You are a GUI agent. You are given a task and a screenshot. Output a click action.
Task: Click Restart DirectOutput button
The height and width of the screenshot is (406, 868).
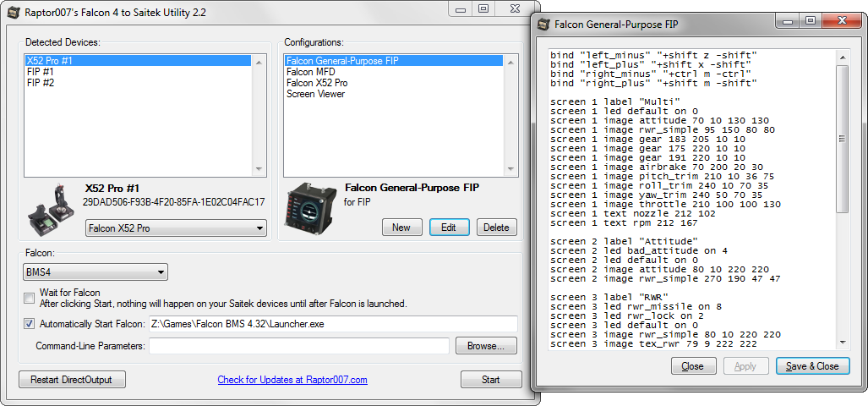[x=72, y=380]
